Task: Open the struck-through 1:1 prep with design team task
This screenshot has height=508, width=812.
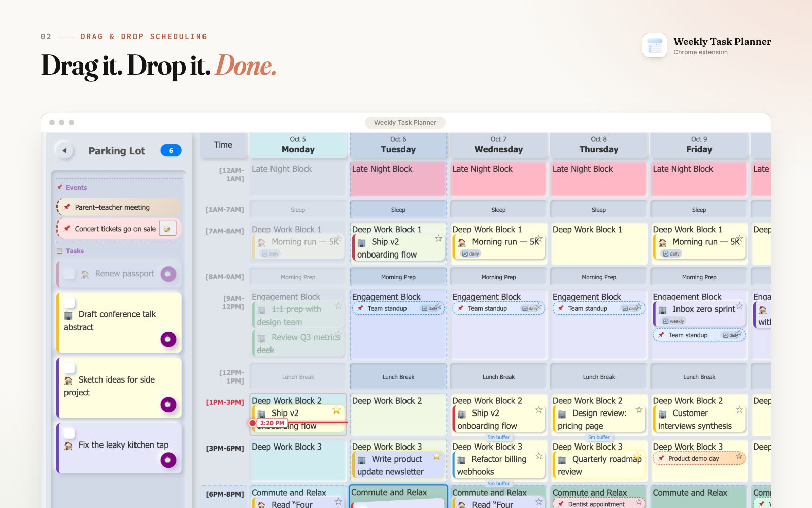Action: [x=299, y=315]
